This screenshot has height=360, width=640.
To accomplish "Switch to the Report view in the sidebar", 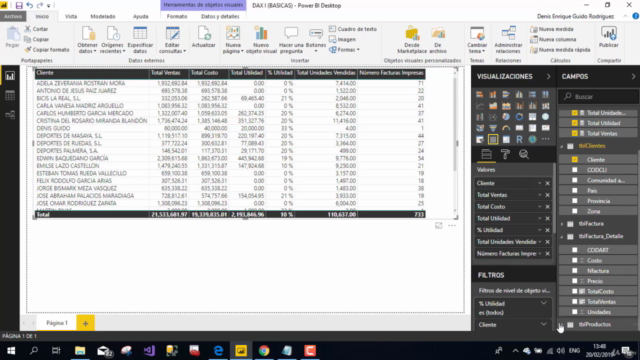I will [10, 76].
